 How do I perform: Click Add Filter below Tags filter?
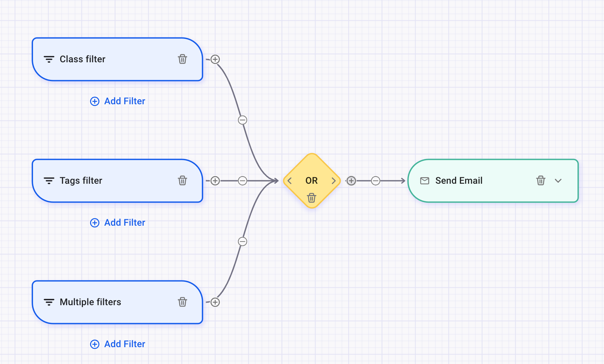[117, 223]
